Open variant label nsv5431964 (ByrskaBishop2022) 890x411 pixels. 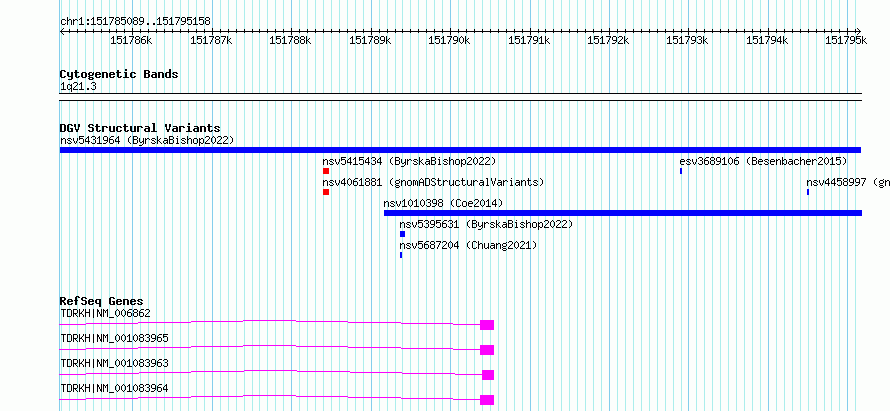pos(147,140)
